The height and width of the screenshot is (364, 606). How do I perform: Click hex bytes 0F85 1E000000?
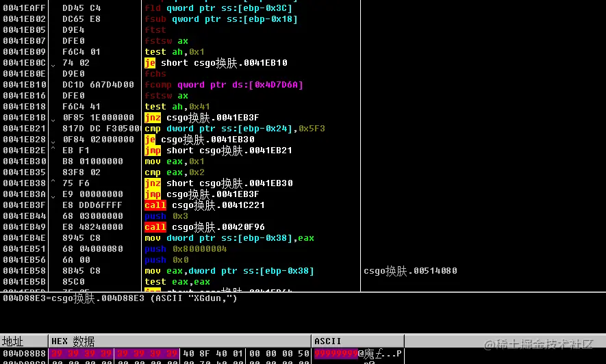click(x=98, y=118)
